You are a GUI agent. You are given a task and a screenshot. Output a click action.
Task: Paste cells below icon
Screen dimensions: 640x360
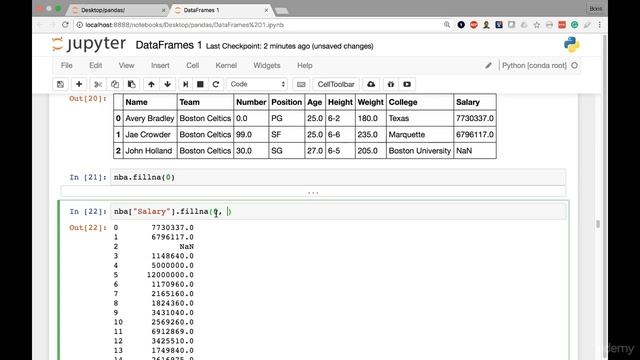pos(131,84)
